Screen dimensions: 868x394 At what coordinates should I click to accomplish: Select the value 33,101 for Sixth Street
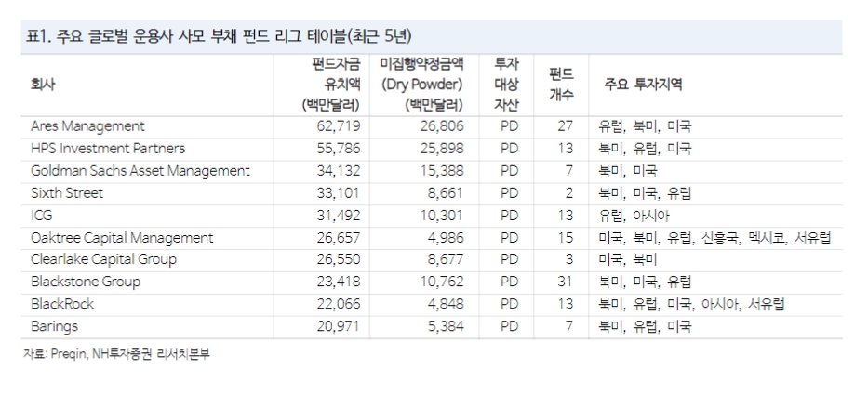(339, 193)
